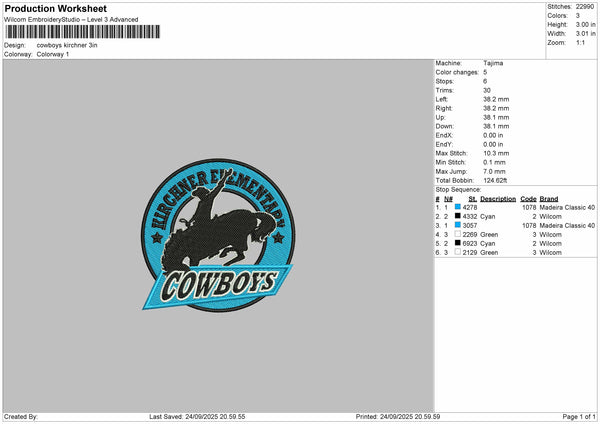Click the "Page 1 of 1" indicator

pyautogui.click(x=579, y=417)
